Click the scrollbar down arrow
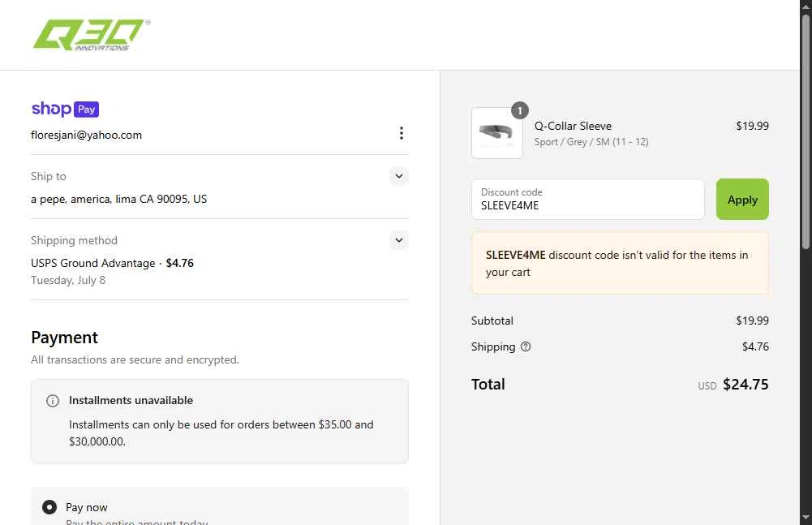This screenshot has height=525, width=812. [x=806, y=518]
